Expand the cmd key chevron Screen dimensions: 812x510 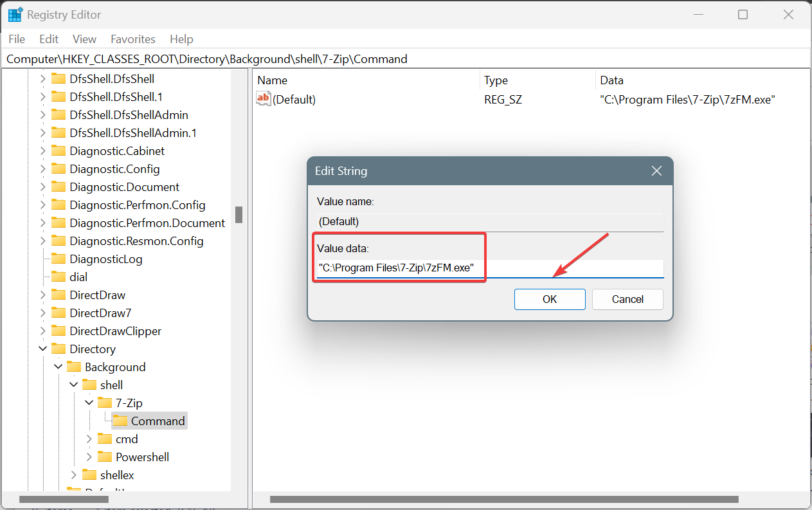coord(89,439)
